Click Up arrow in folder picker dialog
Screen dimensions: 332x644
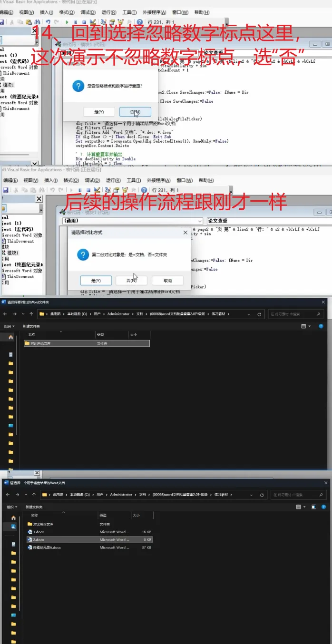pos(31,314)
